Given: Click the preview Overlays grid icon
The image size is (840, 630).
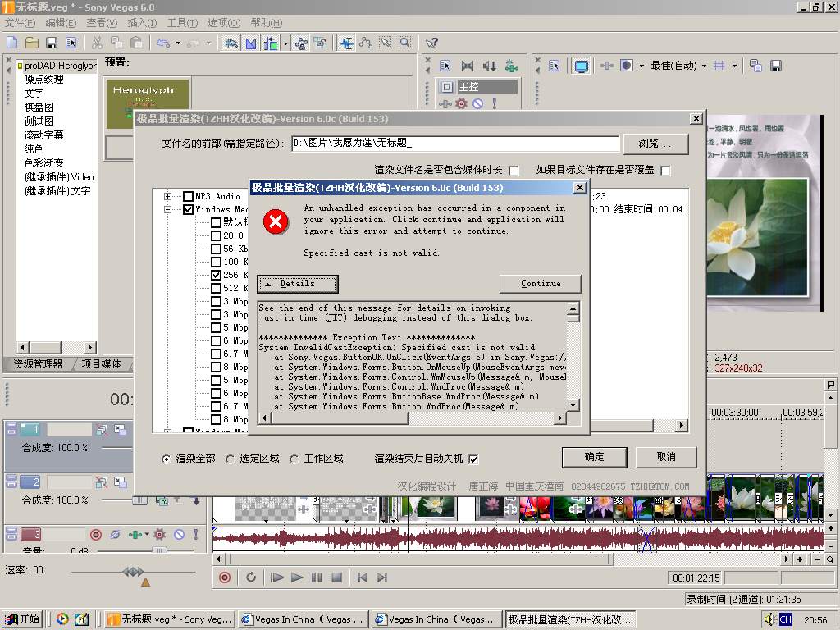Looking at the screenshot, I should [x=719, y=66].
